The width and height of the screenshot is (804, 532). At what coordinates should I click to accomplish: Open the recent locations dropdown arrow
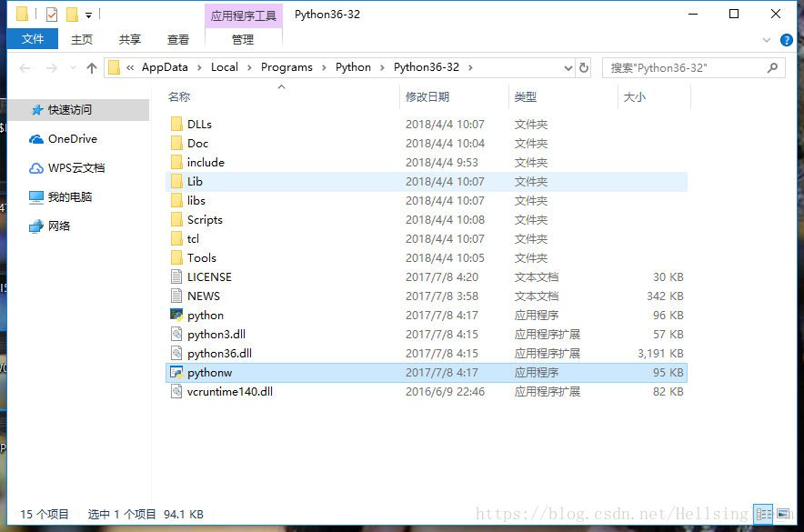(x=73, y=67)
